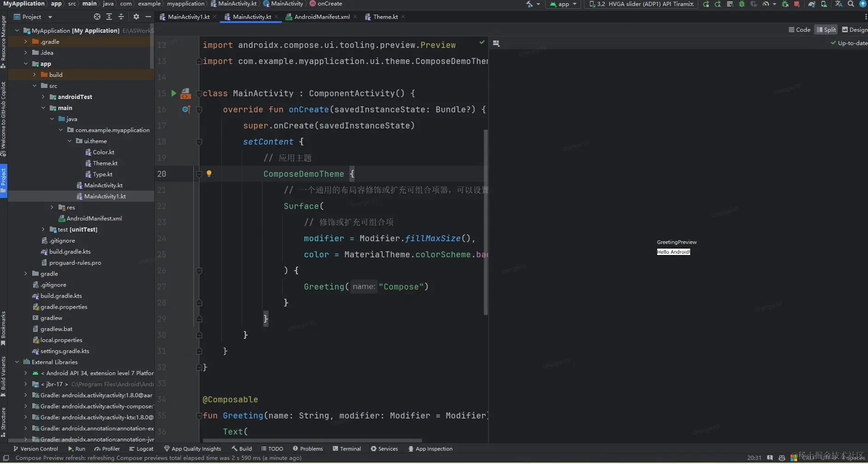Switch to Split view mode
This screenshot has height=464, width=868.
coord(826,29)
